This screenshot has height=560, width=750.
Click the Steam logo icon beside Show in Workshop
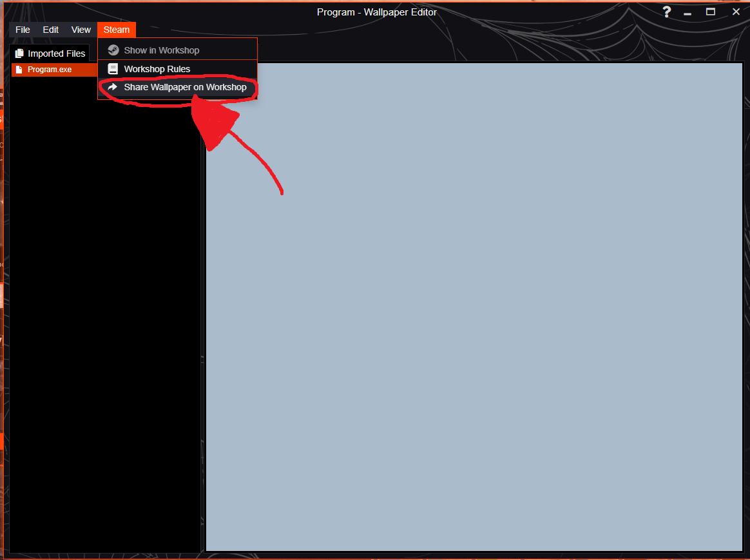coord(113,50)
